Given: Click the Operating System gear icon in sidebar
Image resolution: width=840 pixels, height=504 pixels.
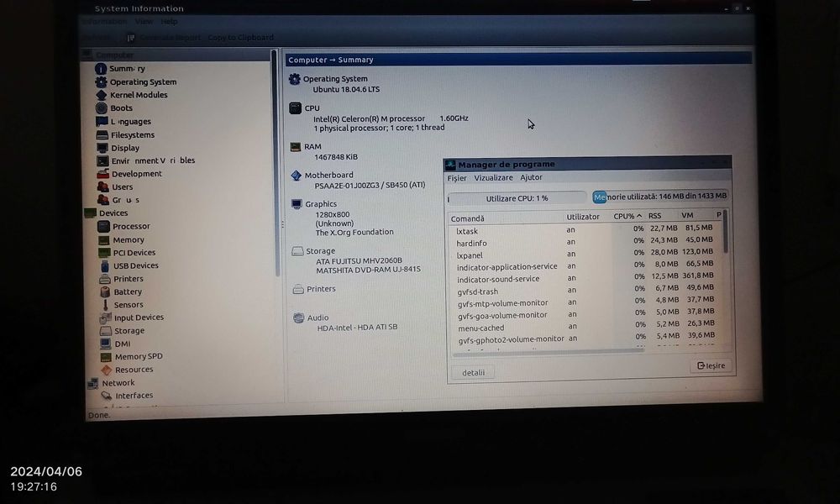Looking at the screenshot, I should (x=101, y=82).
